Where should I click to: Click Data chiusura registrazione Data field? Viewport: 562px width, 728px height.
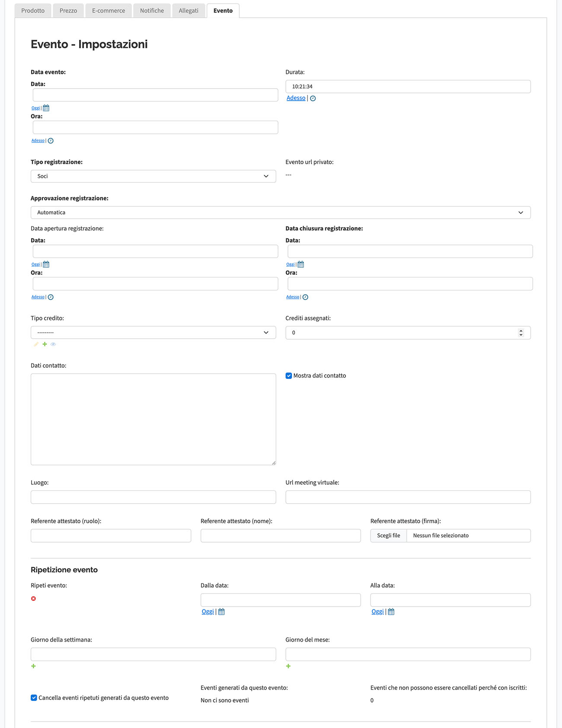point(410,251)
